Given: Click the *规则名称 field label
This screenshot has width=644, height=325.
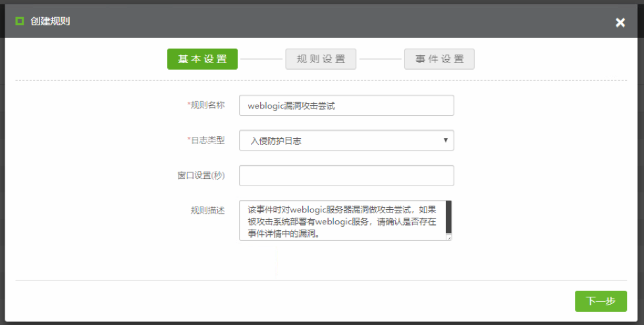Looking at the screenshot, I should tap(206, 105).
